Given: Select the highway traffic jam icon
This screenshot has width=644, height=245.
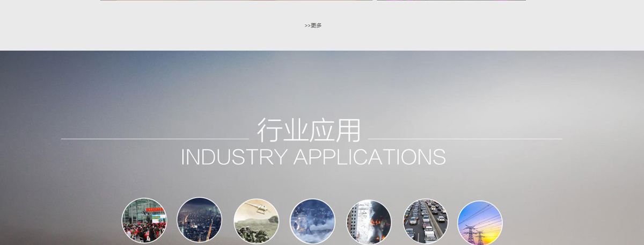Looking at the screenshot, I should [x=426, y=221].
